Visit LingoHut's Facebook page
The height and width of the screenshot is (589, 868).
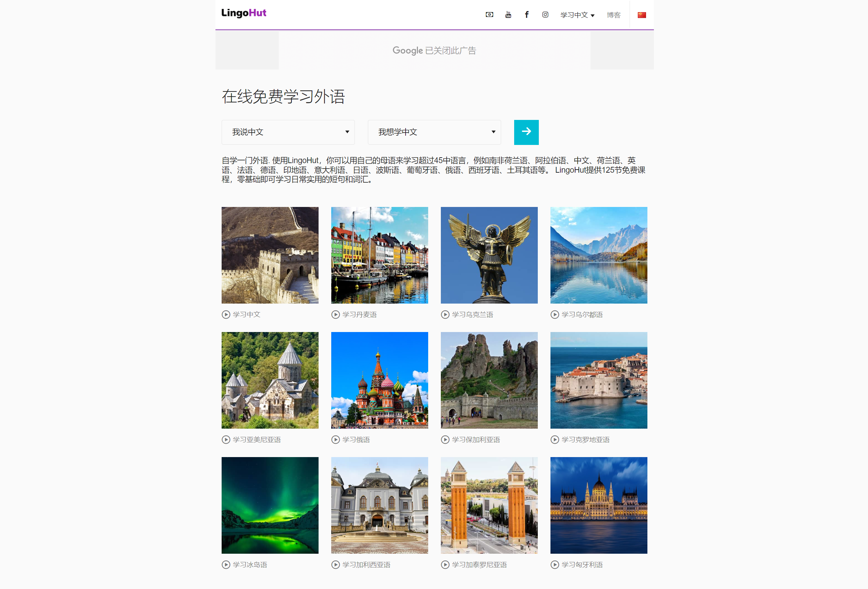[526, 15]
